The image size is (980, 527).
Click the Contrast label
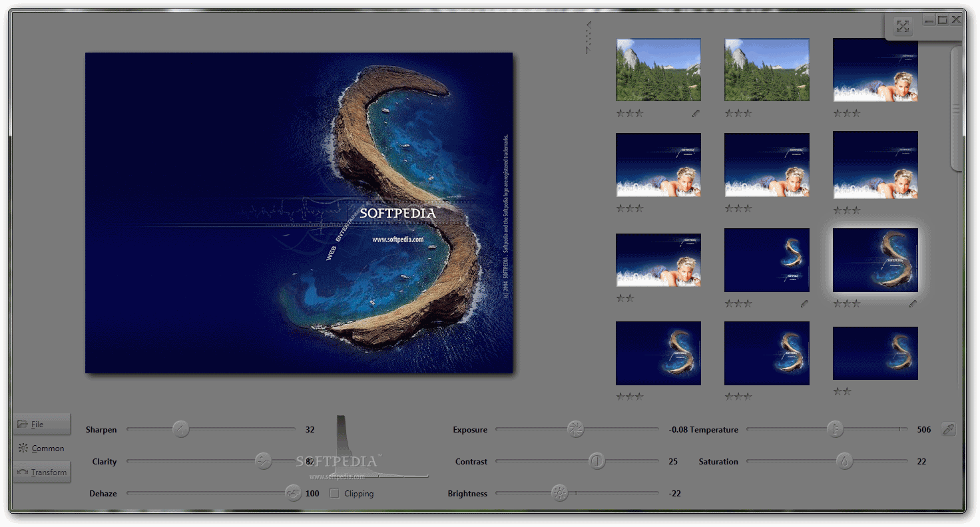[x=471, y=462]
